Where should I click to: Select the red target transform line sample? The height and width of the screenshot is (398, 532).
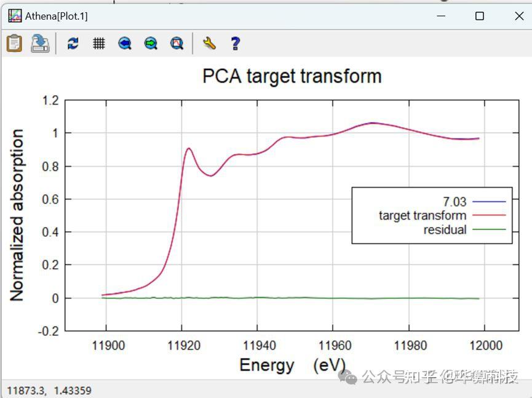[489, 215]
